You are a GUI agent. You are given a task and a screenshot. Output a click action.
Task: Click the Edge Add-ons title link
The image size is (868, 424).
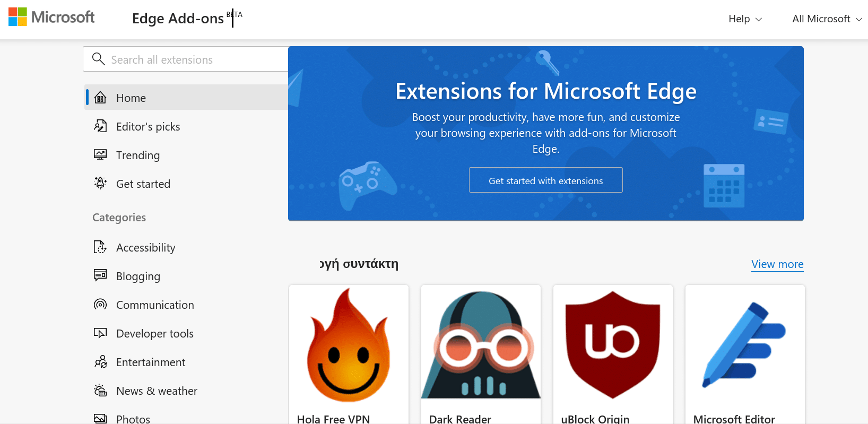click(178, 19)
